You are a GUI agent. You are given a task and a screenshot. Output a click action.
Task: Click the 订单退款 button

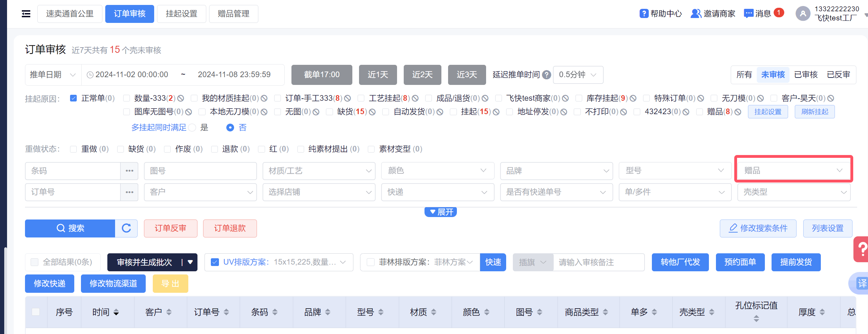click(230, 228)
